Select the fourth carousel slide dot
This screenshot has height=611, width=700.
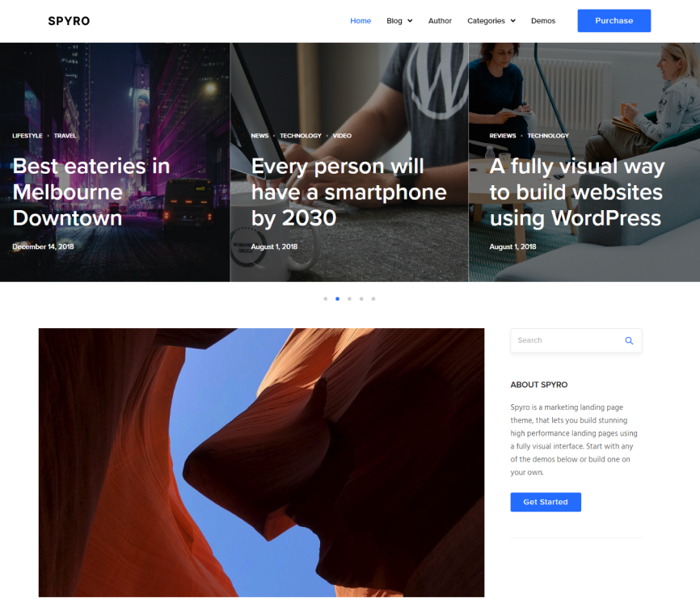(x=361, y=298)
